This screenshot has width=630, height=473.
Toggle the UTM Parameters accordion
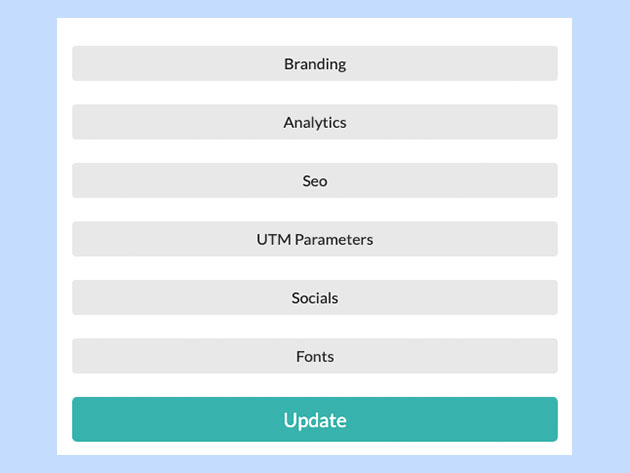point(314,239)
